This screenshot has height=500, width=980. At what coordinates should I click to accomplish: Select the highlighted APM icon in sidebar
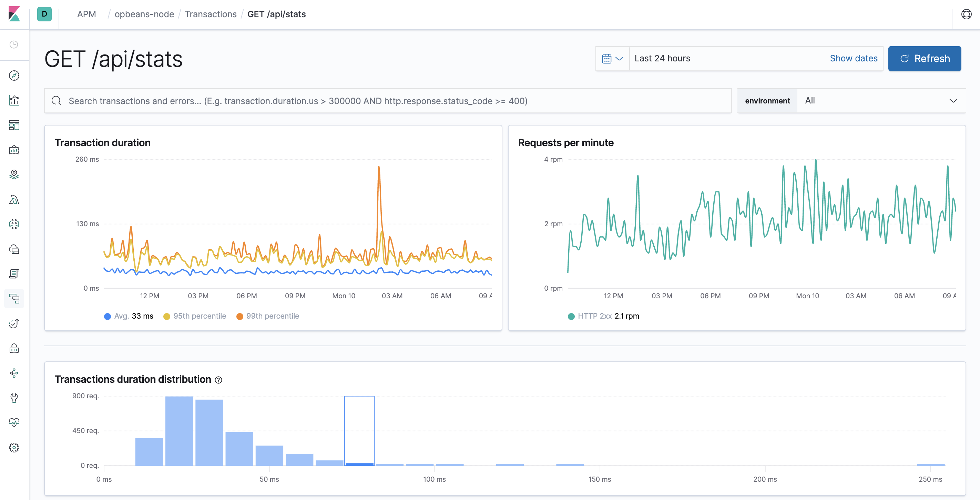(14, 299)
